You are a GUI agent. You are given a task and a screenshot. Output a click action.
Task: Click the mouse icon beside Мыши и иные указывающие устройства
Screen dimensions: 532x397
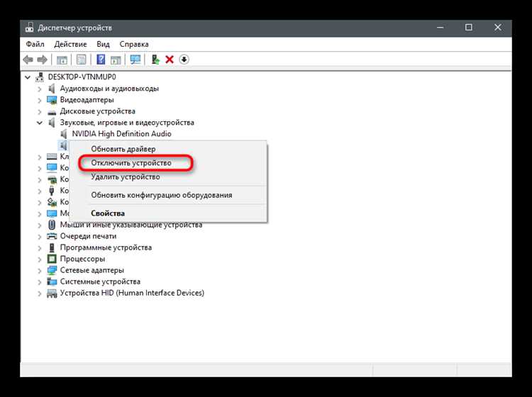pos(52,225)
